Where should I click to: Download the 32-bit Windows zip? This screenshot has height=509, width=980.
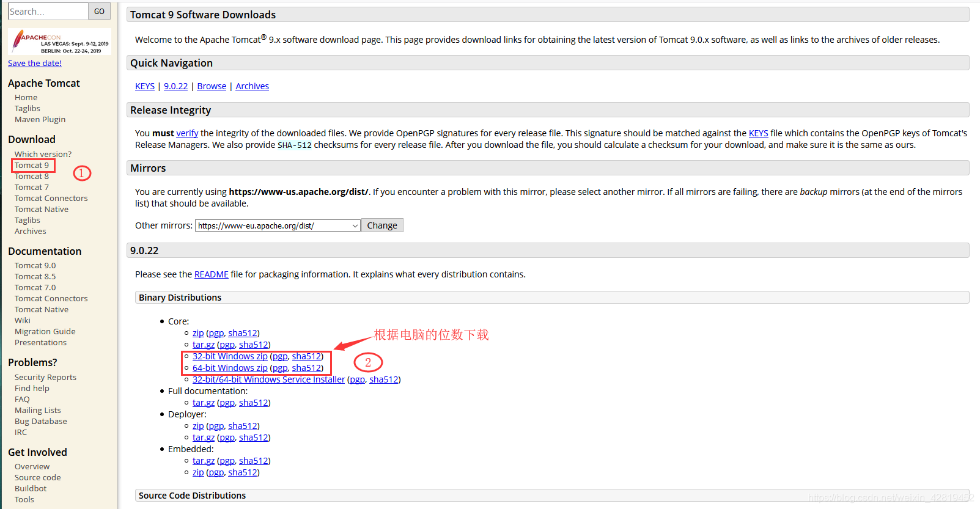(230, 356)
